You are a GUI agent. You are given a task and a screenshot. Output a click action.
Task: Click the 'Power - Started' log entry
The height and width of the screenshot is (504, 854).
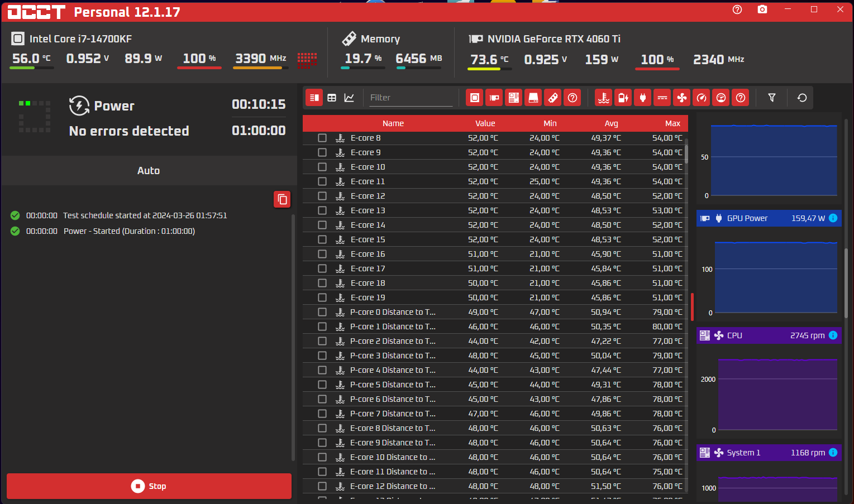(129, 231)
